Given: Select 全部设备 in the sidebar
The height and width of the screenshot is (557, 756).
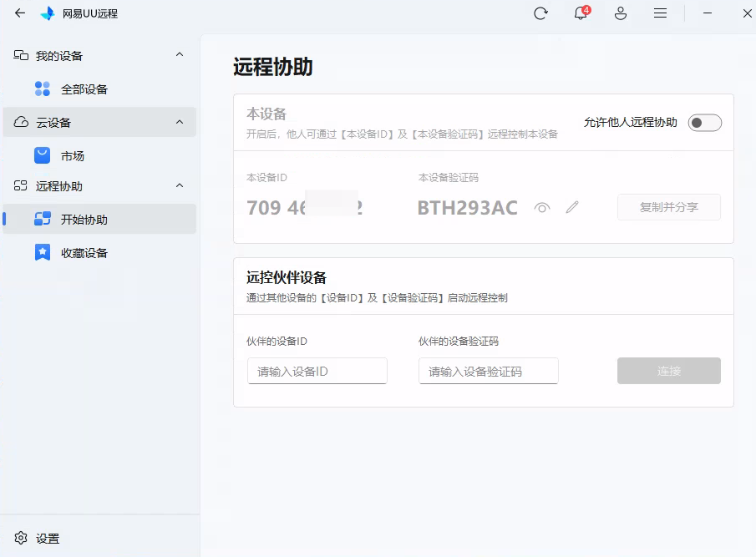Looking at the screenshot, I should point(84,89).
